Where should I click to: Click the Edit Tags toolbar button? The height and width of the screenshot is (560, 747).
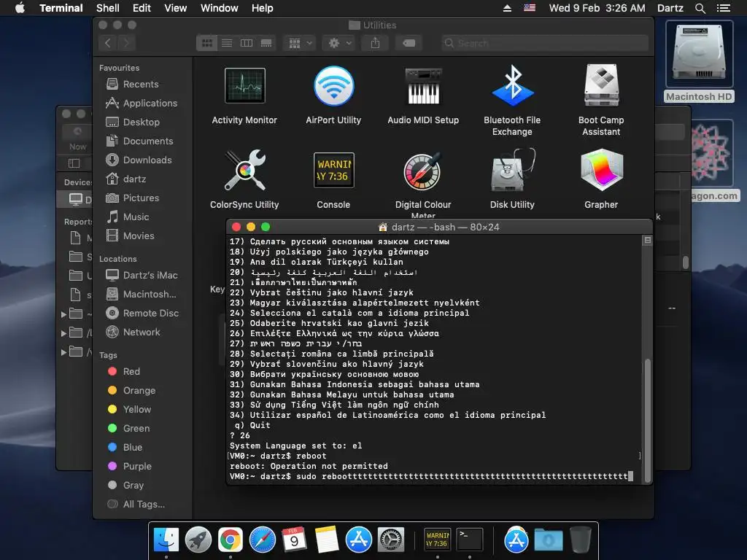pos(409,43)
